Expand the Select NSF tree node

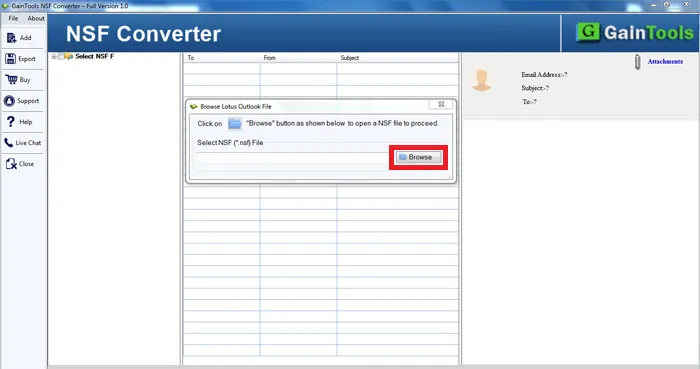tap(54, 56)
